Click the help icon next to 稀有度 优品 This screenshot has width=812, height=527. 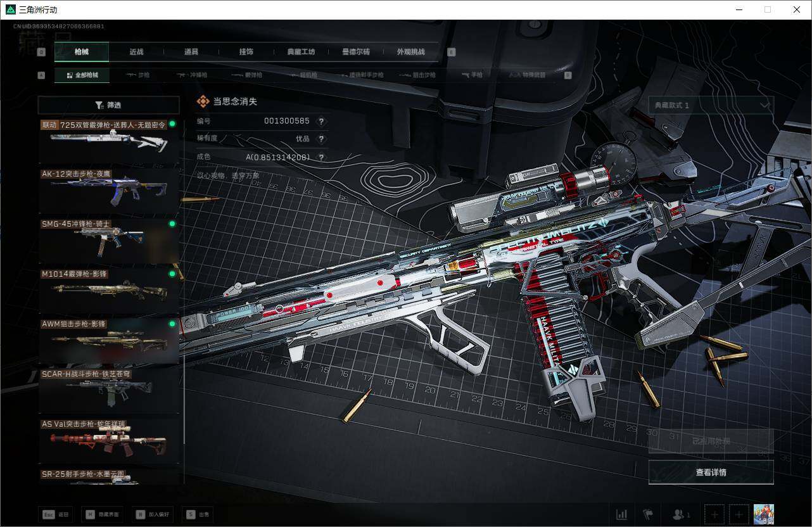click(321, 139)
